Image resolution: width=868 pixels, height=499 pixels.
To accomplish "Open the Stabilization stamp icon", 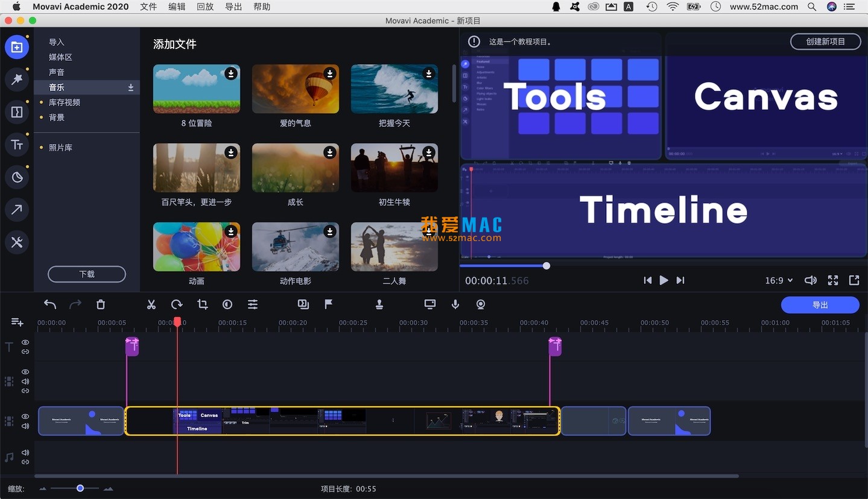I will point(379,305).
